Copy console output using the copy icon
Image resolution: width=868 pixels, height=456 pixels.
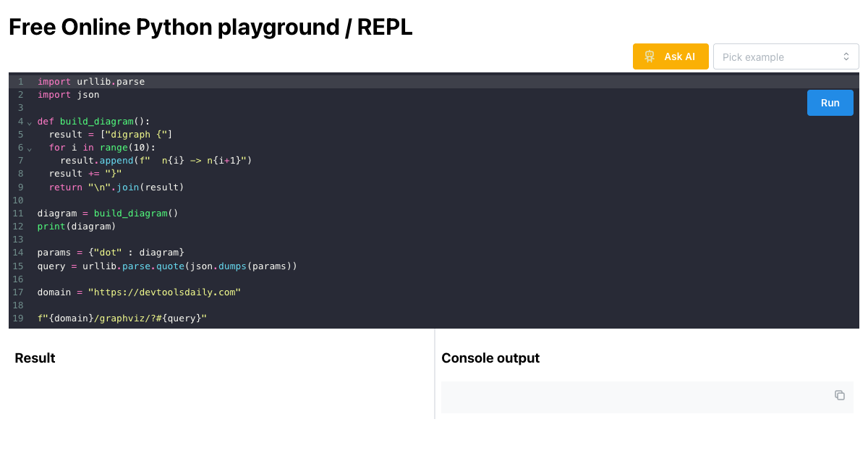pyautogui.click(x=839, y=395)
